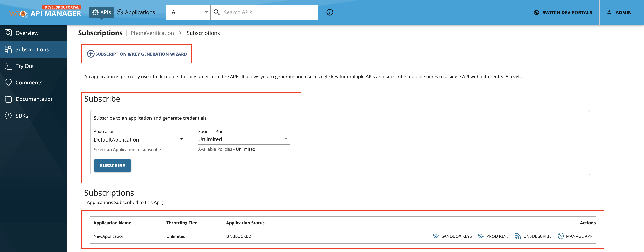Click Prod Keys for NewApplication
This screenshot has height=252, width=644.
click(493, 236)
